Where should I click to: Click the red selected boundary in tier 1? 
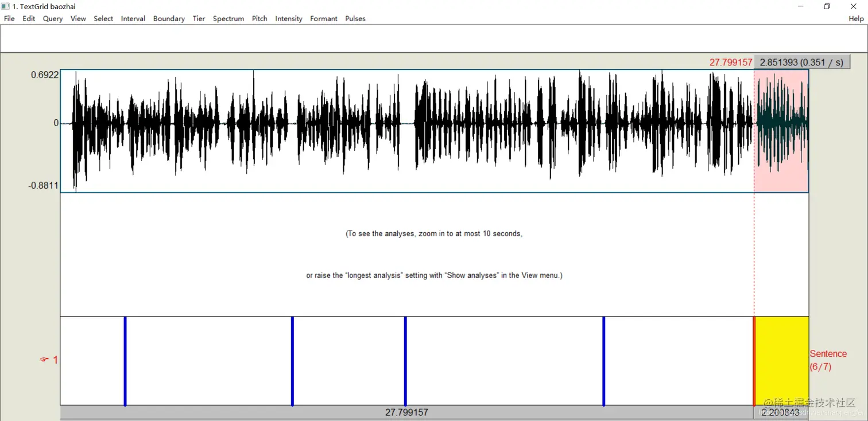point(754,361)
